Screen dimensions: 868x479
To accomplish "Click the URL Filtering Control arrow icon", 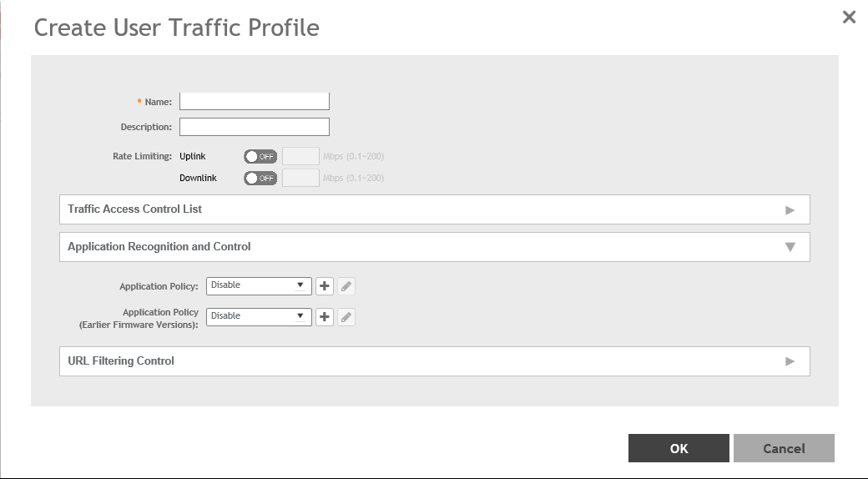I will tap(790, 361).
